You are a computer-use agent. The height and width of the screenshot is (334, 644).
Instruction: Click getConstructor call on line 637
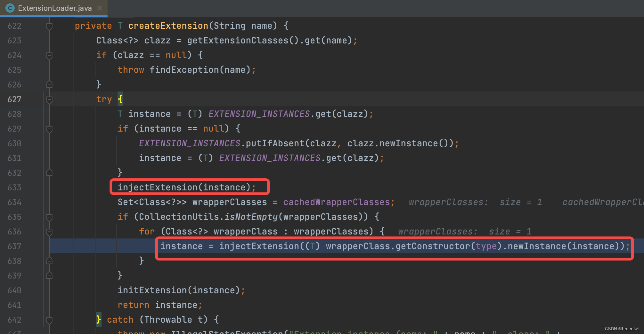coord(433,246)
